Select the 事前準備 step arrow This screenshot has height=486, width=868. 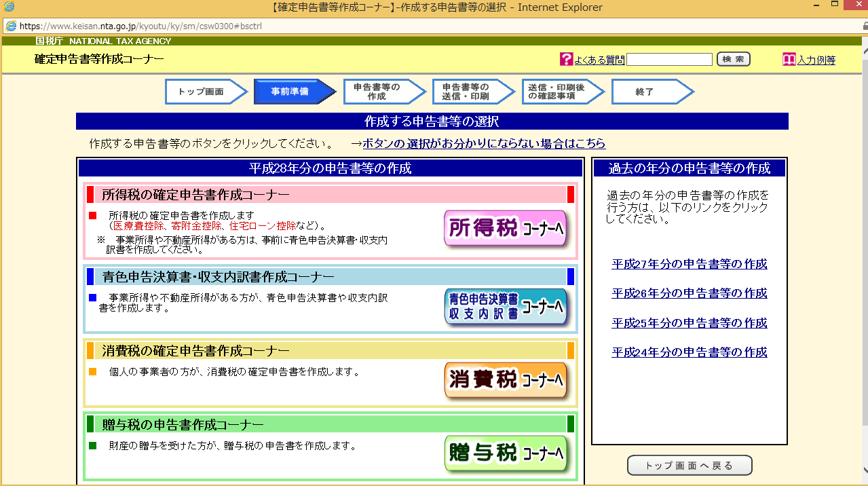295,92
